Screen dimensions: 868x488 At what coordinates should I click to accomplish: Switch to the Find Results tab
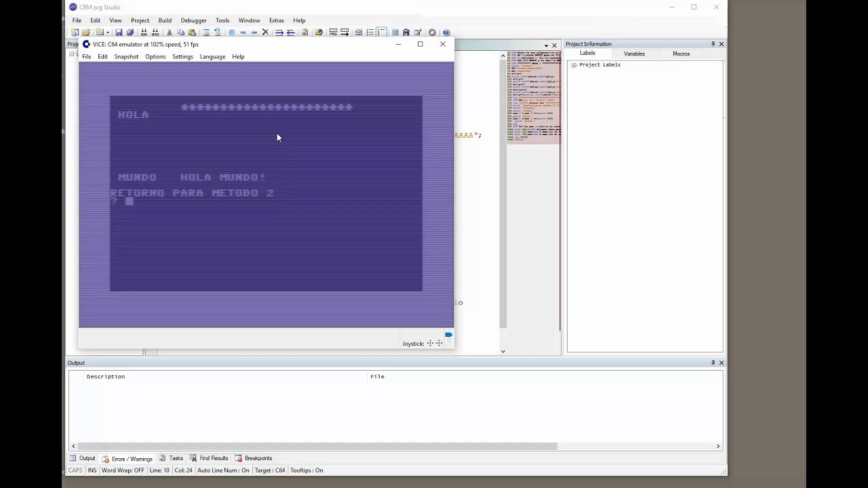click(209, 458)
